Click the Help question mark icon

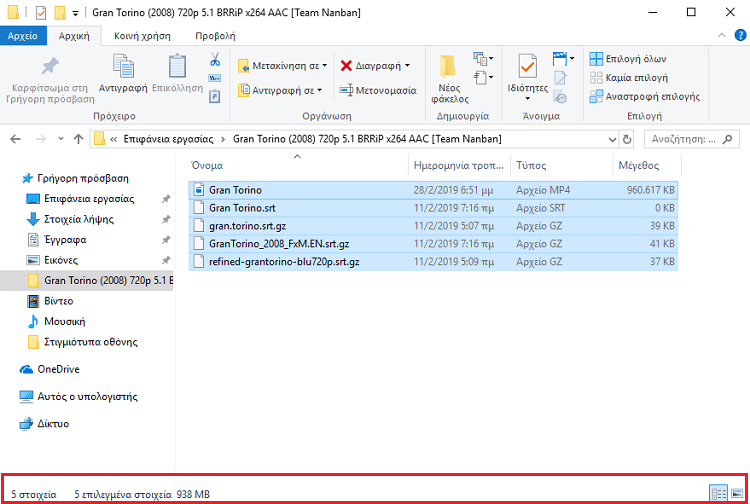(x=740, y=35)
